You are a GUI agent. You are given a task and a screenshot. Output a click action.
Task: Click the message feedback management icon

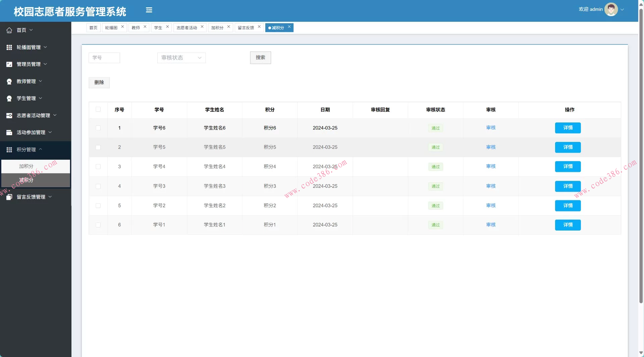tap(9, 197)
